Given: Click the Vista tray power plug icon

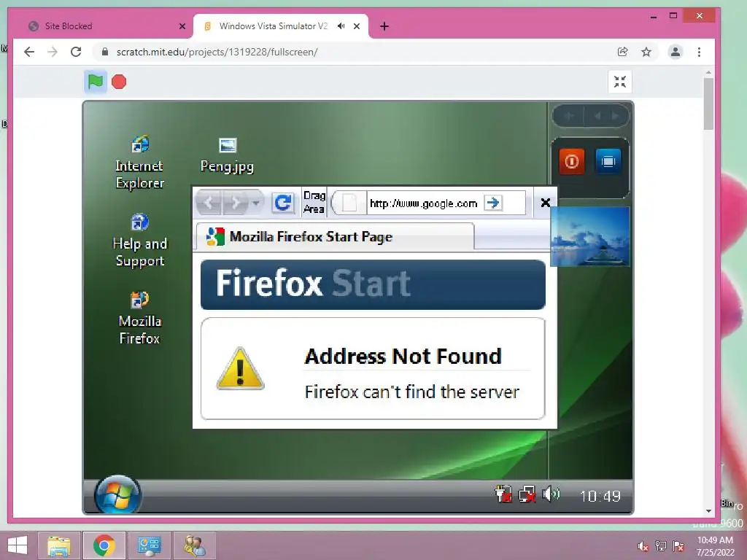Looking at the screenshot, I should pyautogui.click(x=503, y=494).
